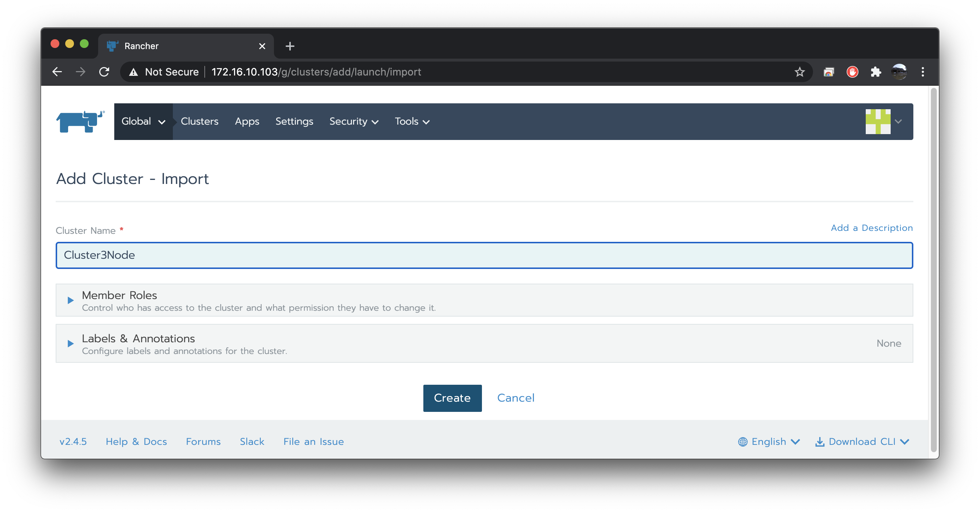Click the Rancher cow logo

[80, 121]
